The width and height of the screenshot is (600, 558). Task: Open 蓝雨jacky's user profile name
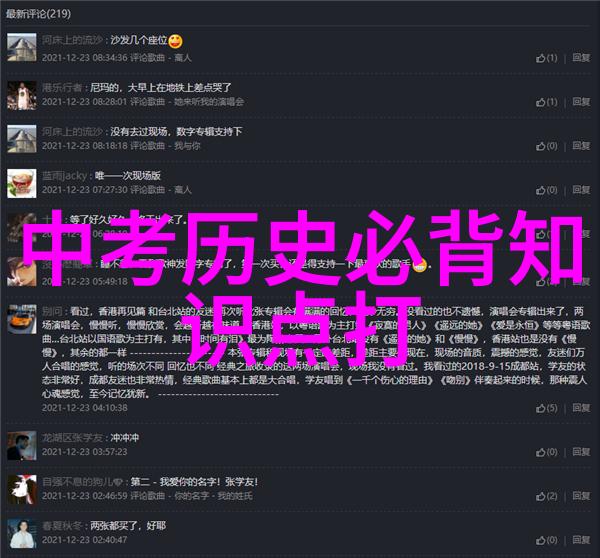[64, 176]
